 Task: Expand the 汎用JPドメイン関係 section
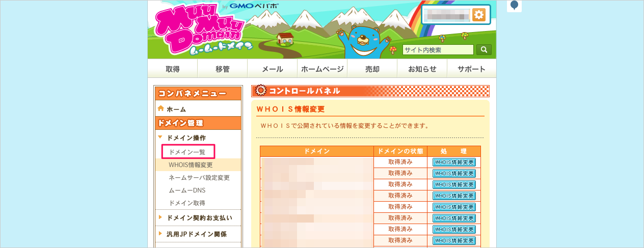click(x=198, y=234)
